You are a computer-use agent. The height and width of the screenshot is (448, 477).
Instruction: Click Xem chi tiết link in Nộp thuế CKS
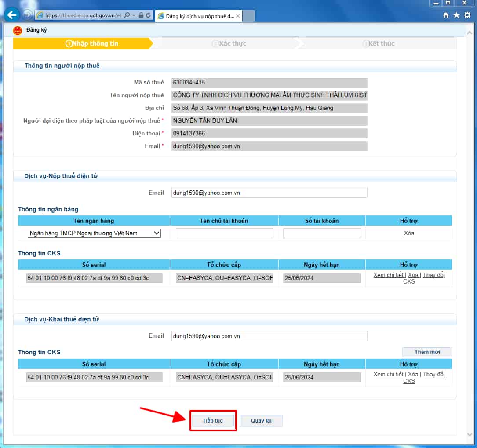[x=388, y=275]
